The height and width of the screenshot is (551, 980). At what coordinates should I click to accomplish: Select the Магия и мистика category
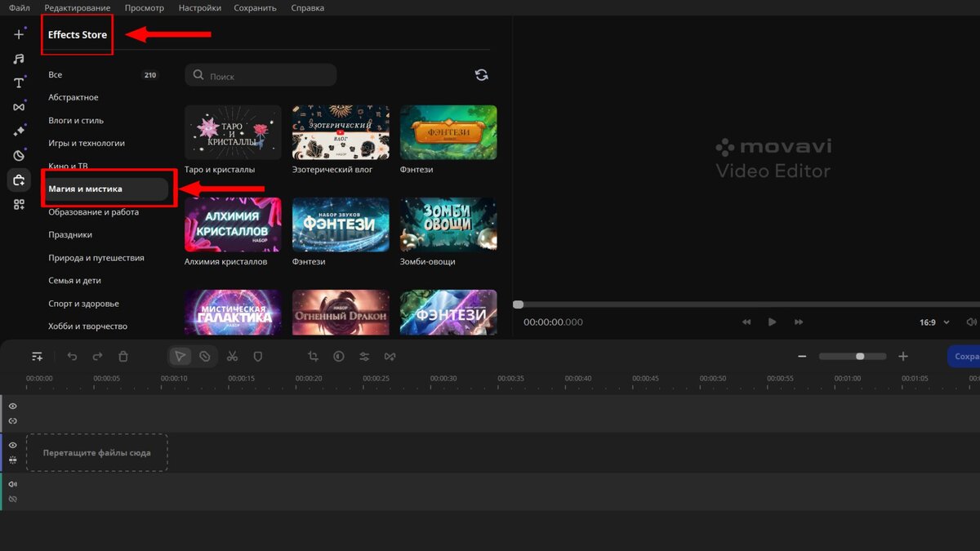pos(105,189)
